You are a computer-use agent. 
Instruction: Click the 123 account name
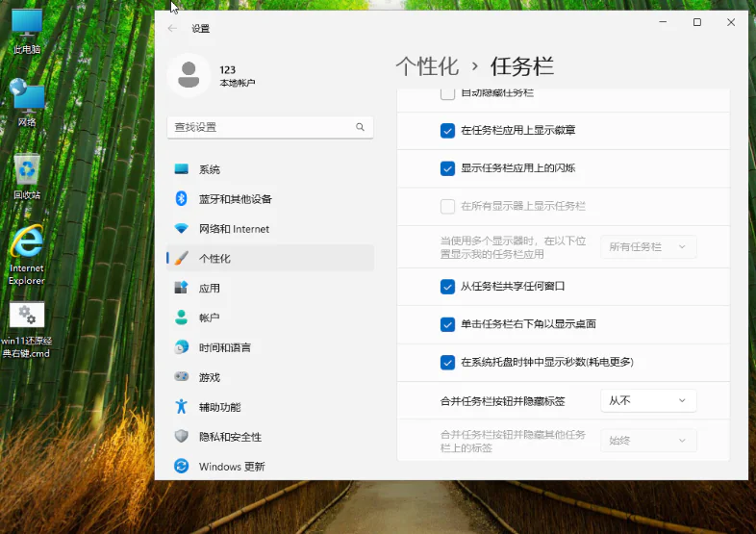coord(228,70)
